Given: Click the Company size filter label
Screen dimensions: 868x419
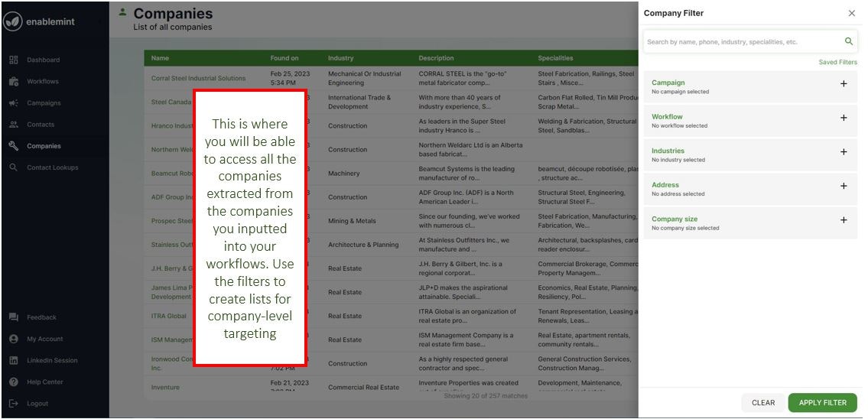Looking at the screenshot, I should coord(675,219).
